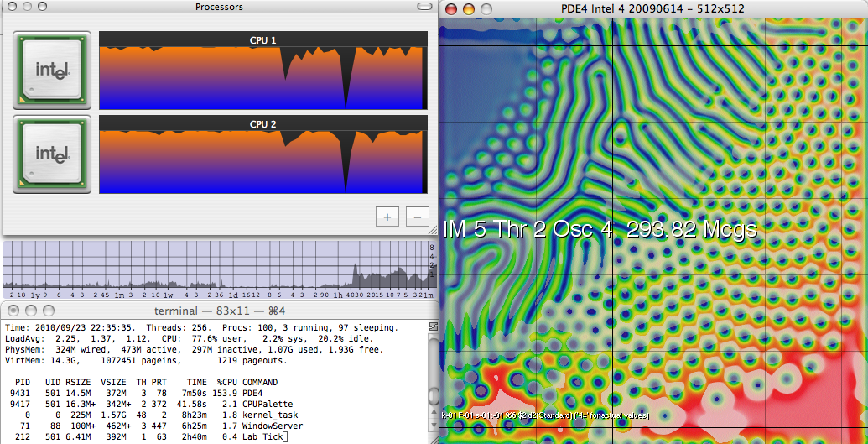Click the 'CPUPalette' process row

click(x=149, y=404)
